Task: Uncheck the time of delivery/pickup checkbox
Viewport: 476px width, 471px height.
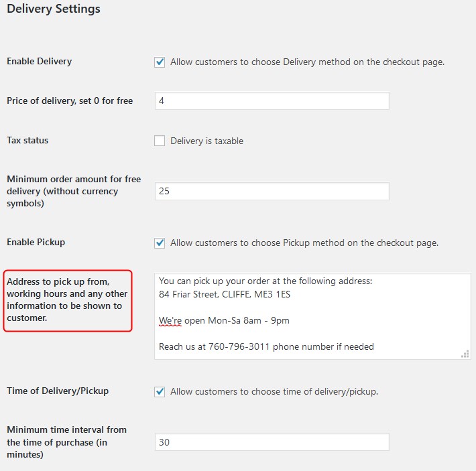Action: coord(160,391)
